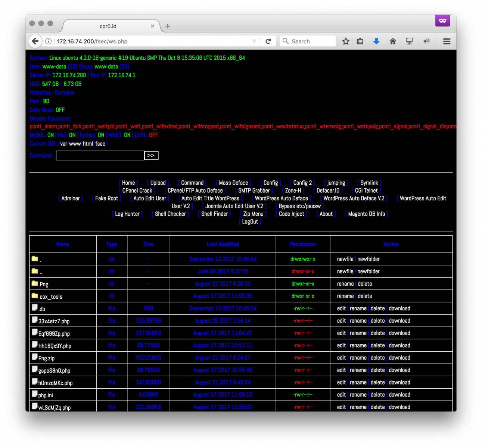This screenshot has height=448, width=482.
Task: Open the address bar history dropdown arrow
Action: 254,41
